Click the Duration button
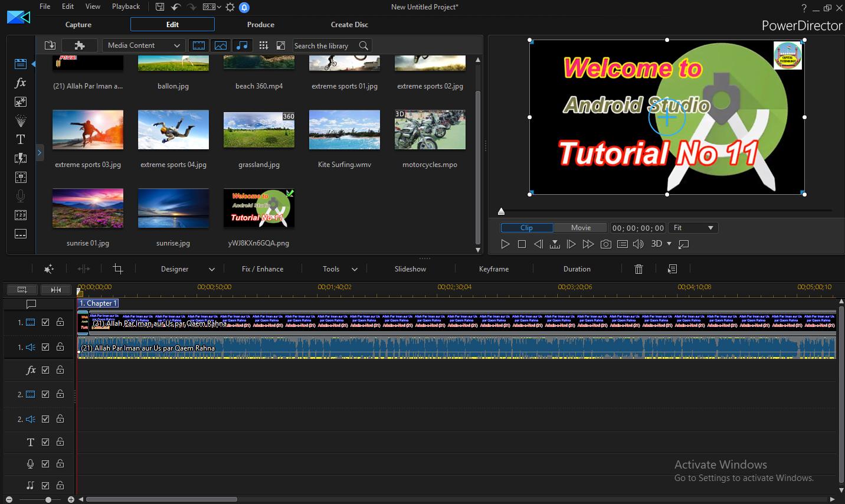 click(x=577, y=269)
